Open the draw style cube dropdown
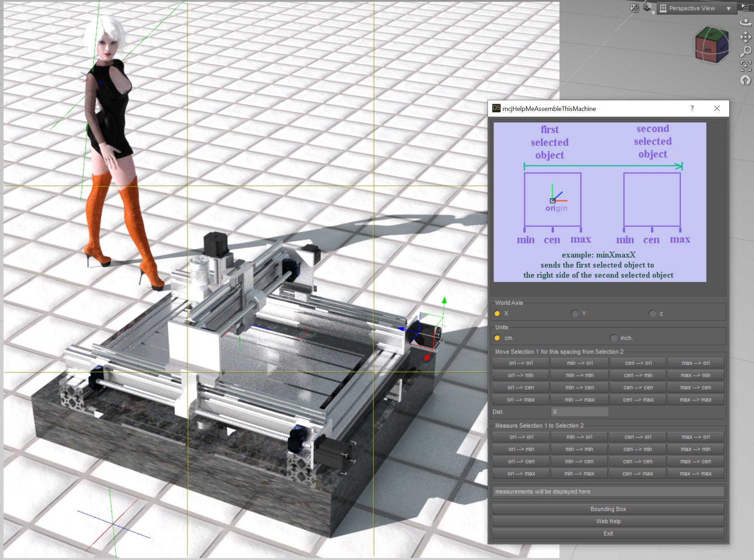The image size is (754, 560). click(x=648, y=8)
